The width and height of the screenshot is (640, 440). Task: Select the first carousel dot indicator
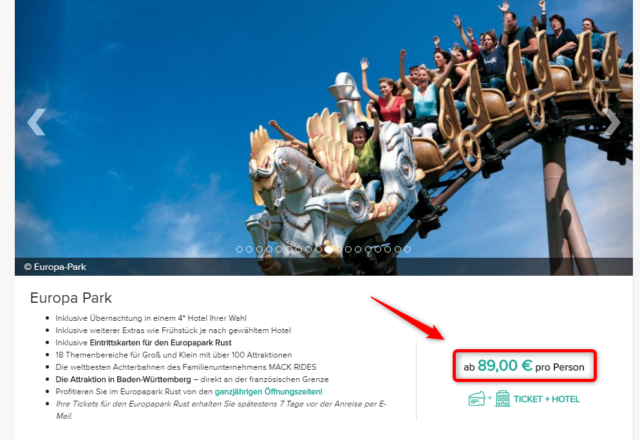pyautogui.click(x=240, y=249)
